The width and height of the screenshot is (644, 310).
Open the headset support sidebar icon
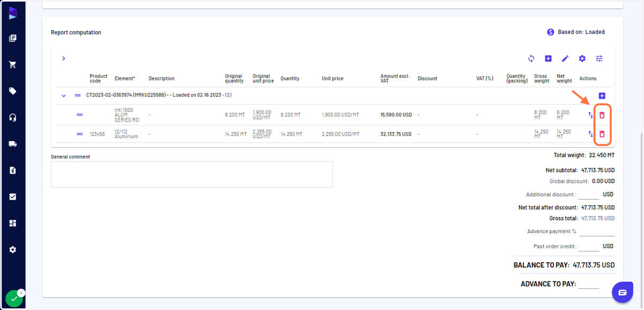(x=13, y=118)
